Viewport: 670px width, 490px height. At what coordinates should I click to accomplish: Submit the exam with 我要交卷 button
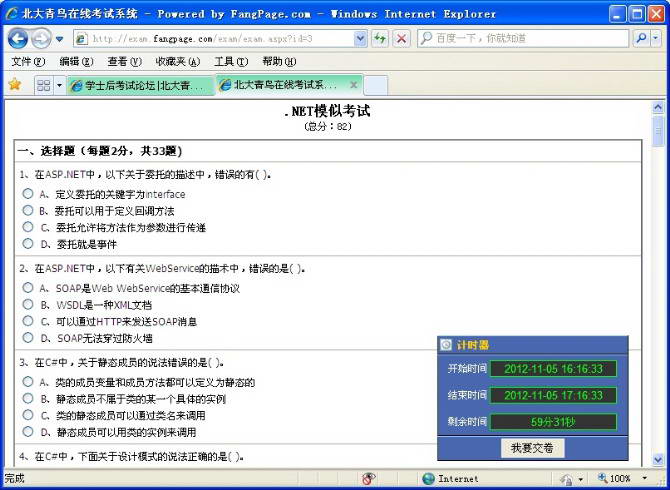coord(532,448)
